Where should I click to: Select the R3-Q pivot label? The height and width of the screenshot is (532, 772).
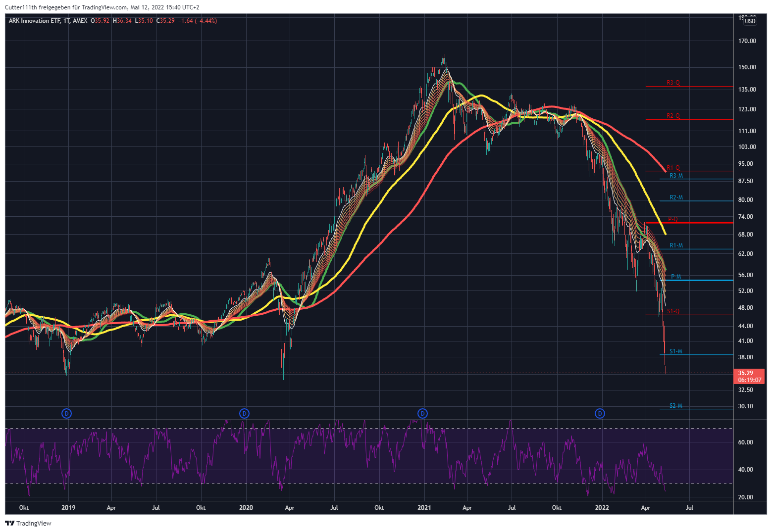click(x=673, y=83)
